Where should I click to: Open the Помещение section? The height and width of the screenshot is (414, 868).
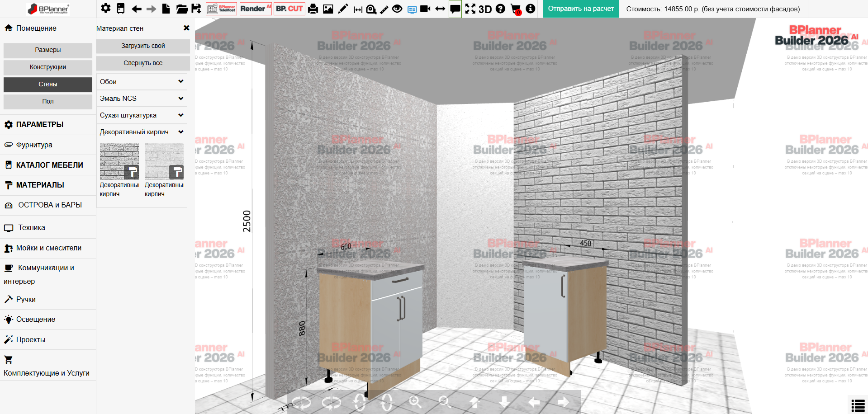tap(48, 28)
